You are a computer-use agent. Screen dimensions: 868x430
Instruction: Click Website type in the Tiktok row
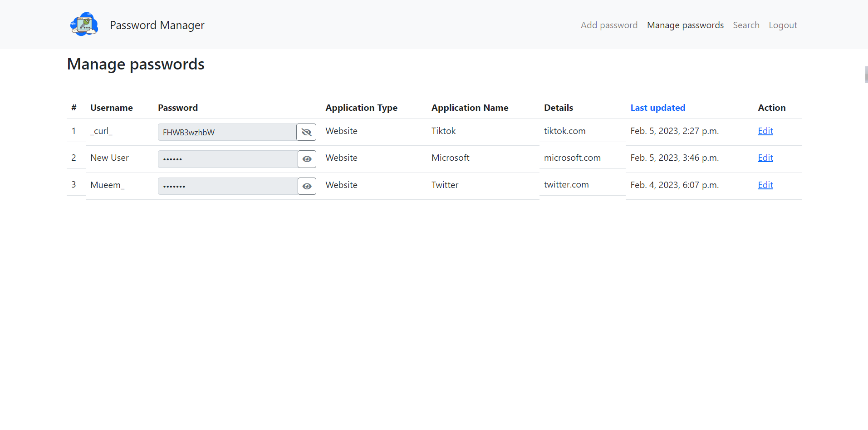(341, 131)
